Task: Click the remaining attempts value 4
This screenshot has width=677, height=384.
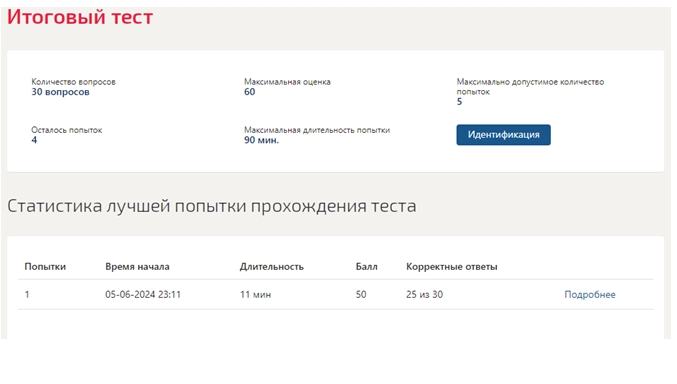Action: point(34,140)
